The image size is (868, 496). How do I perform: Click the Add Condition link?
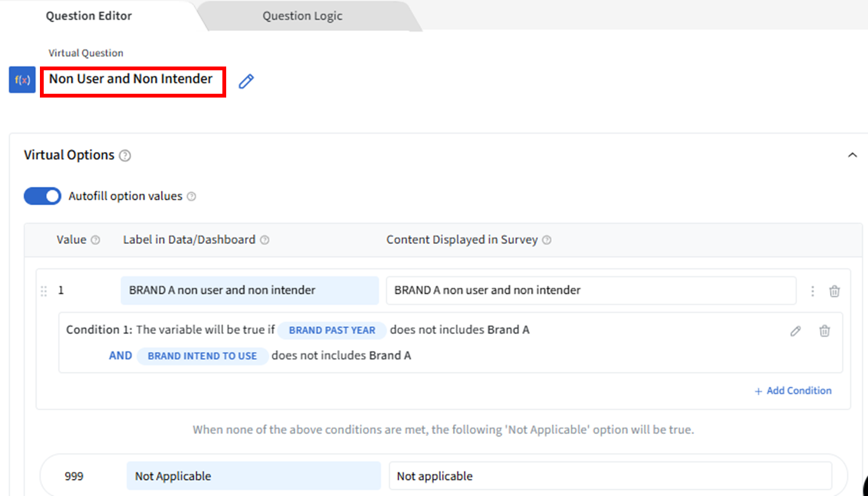(x=793, y=391)
